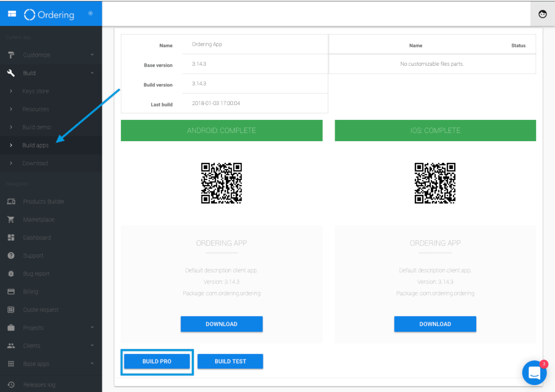
Task: Click the 'Ordering App' name value
Action: pyautogui.click(x=207, y=44)
